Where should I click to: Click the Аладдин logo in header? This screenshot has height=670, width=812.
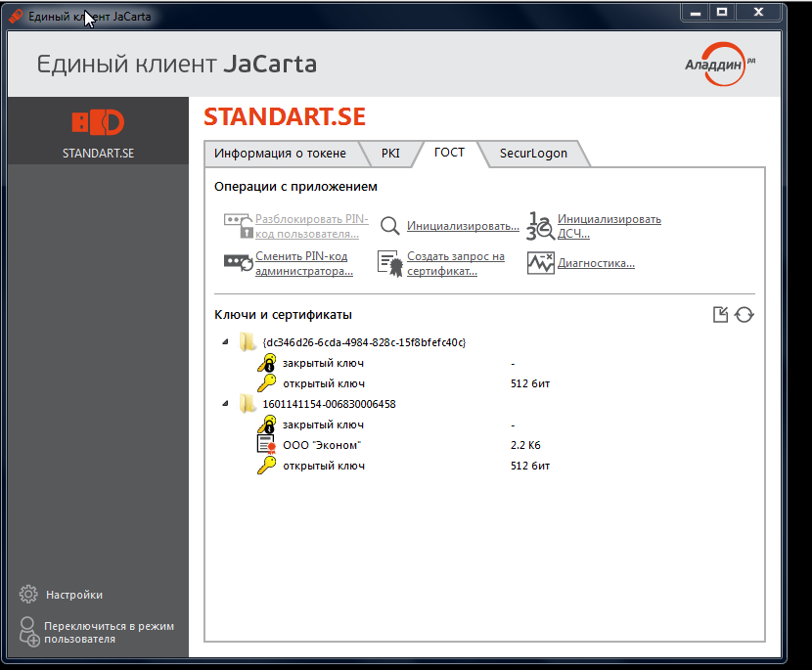(720, 64)
